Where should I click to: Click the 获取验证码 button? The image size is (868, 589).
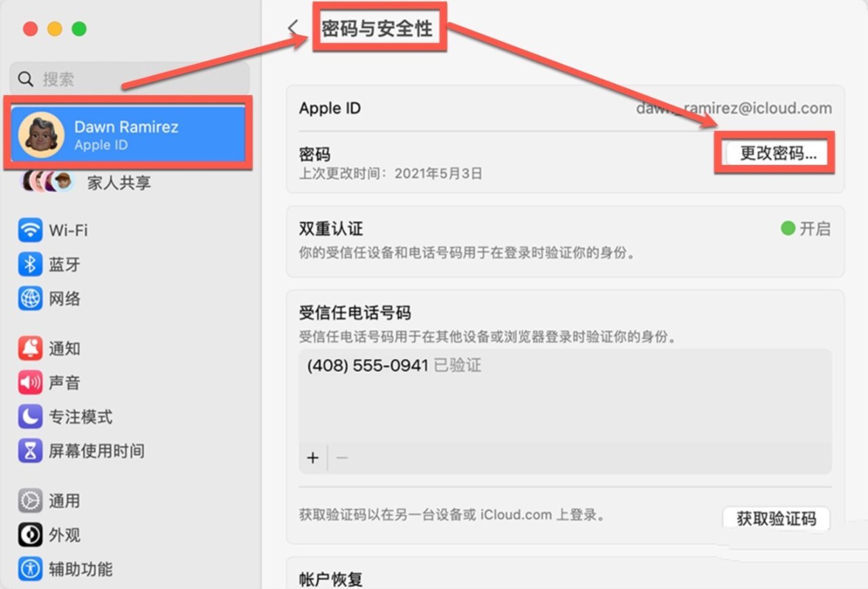[776, 519]
